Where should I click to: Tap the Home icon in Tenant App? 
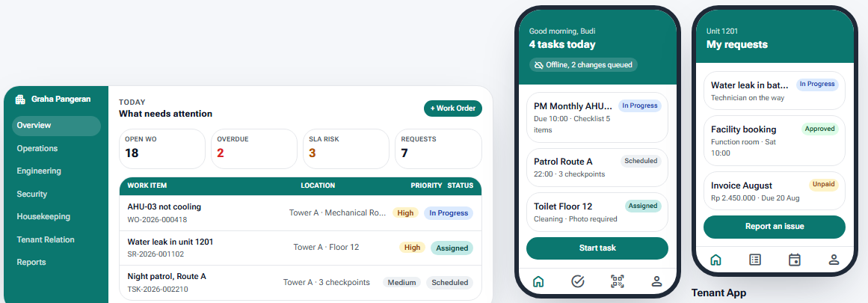(x=715, y=260)
